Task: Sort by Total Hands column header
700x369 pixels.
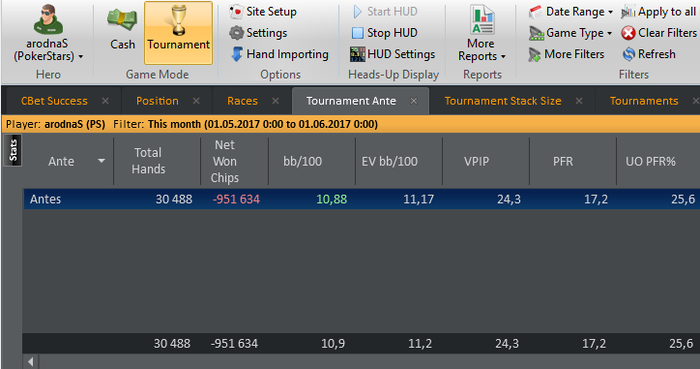Action: 148,161
